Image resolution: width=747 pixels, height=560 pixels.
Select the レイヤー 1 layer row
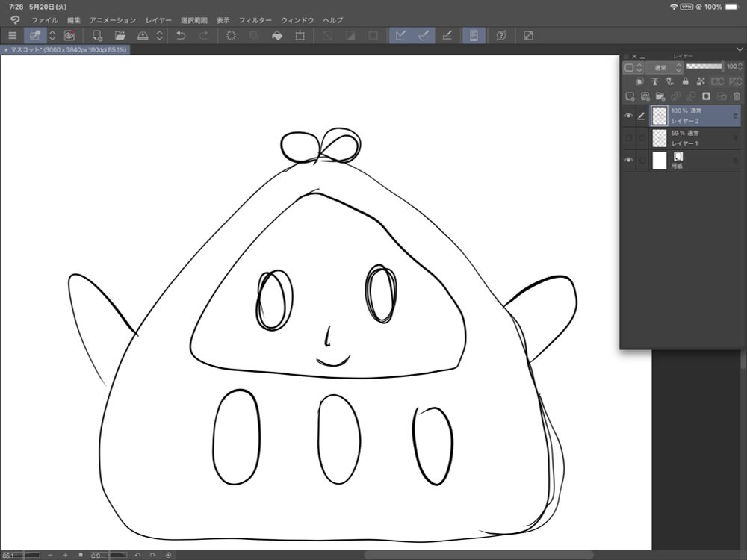[x=682, y=138]
